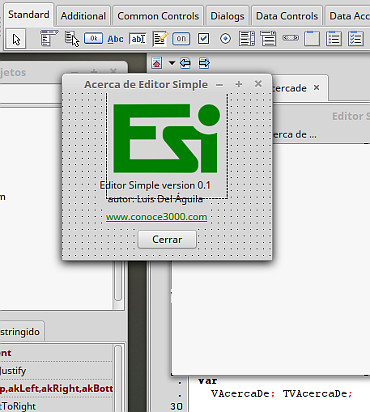Select the TScrollBar component icon
This screenshot has width=370, height=412.
[291, 38]
